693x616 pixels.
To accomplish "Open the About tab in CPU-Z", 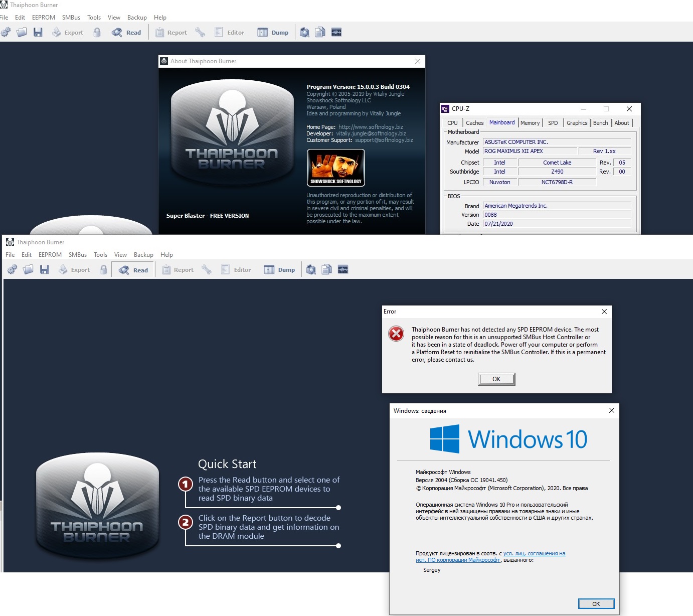I will (622, 123).
